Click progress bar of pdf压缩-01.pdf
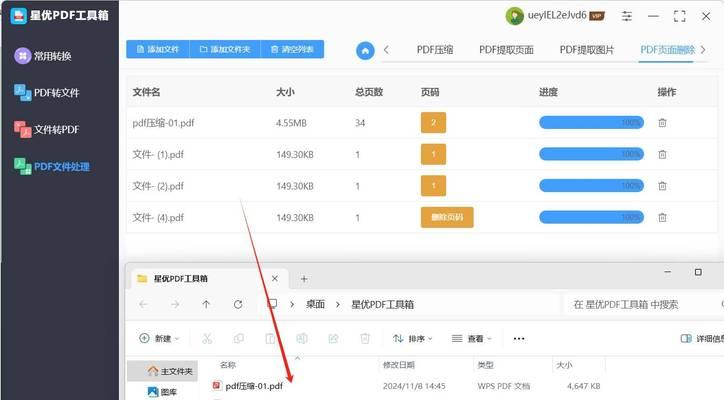 (591, 122)
